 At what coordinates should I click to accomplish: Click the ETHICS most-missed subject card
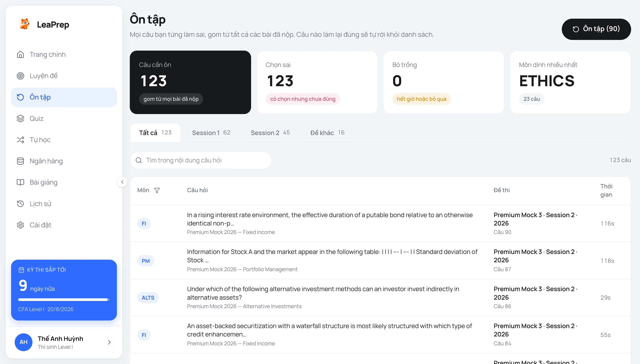570,82
